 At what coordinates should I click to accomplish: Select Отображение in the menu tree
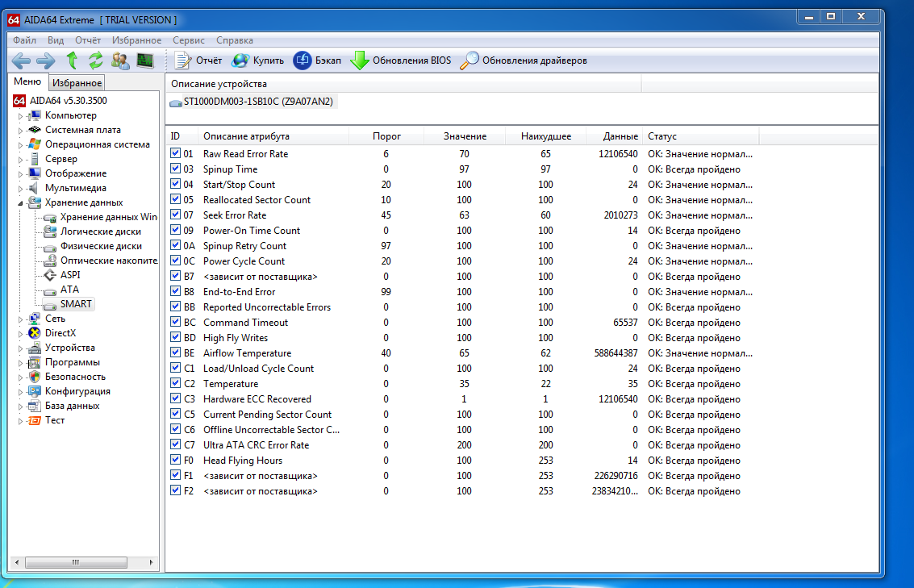76,173
